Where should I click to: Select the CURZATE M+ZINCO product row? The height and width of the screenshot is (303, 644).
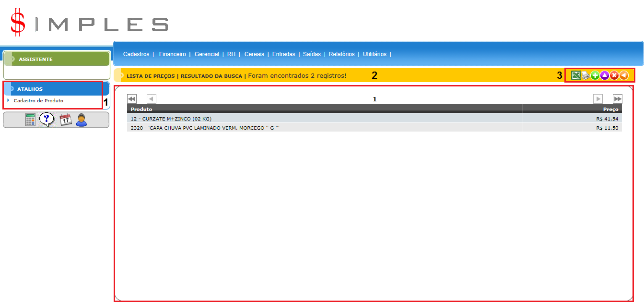coord(171,118)
